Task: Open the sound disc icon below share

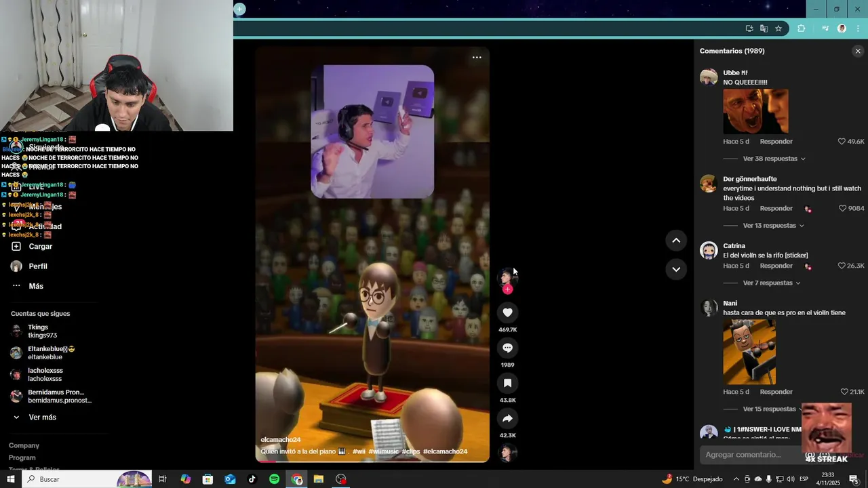Action: tap(507, 452)
